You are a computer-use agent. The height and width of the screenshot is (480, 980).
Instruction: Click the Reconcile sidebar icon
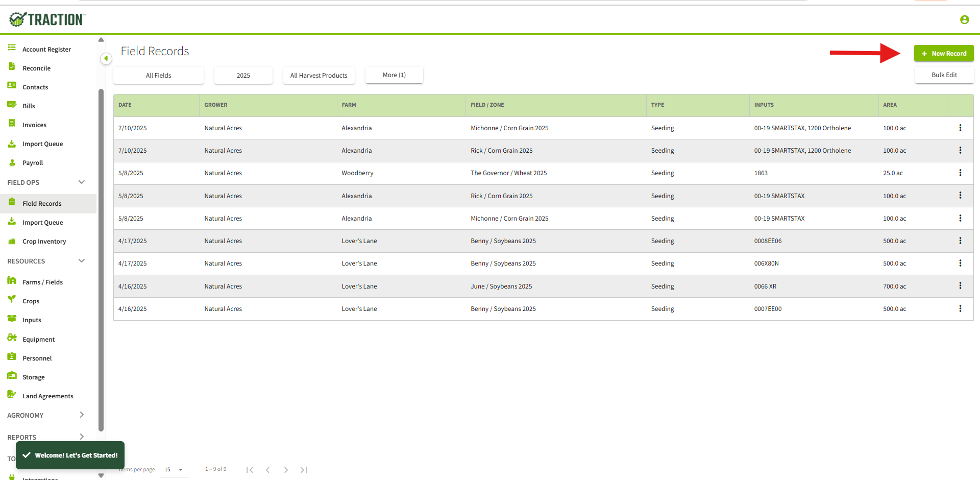(x=12, y=66)
